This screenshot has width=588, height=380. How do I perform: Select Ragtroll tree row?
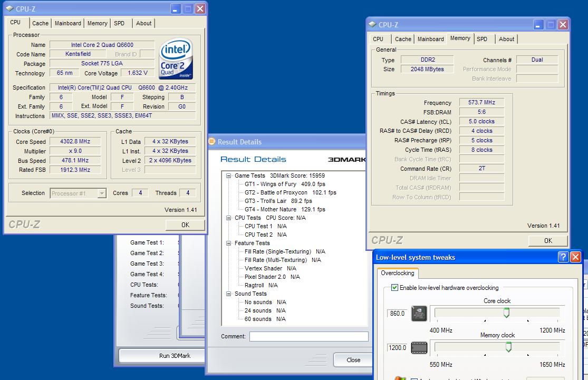point(261,285)
